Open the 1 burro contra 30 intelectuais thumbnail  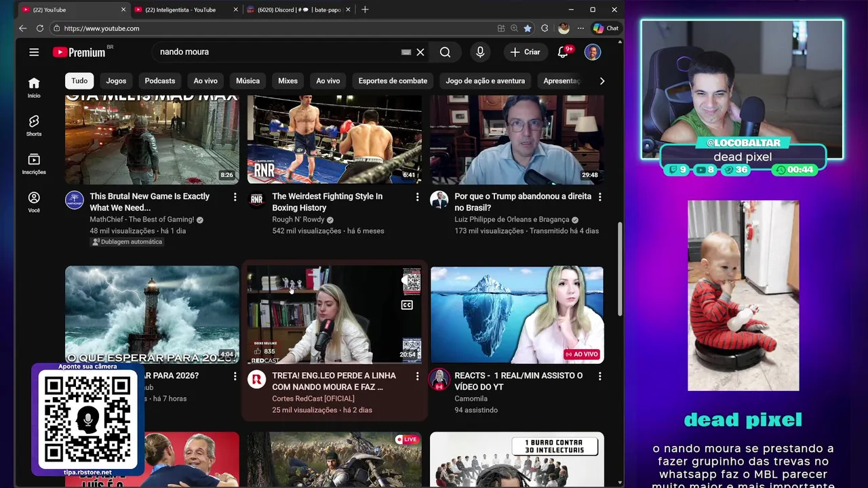[517, 459]
